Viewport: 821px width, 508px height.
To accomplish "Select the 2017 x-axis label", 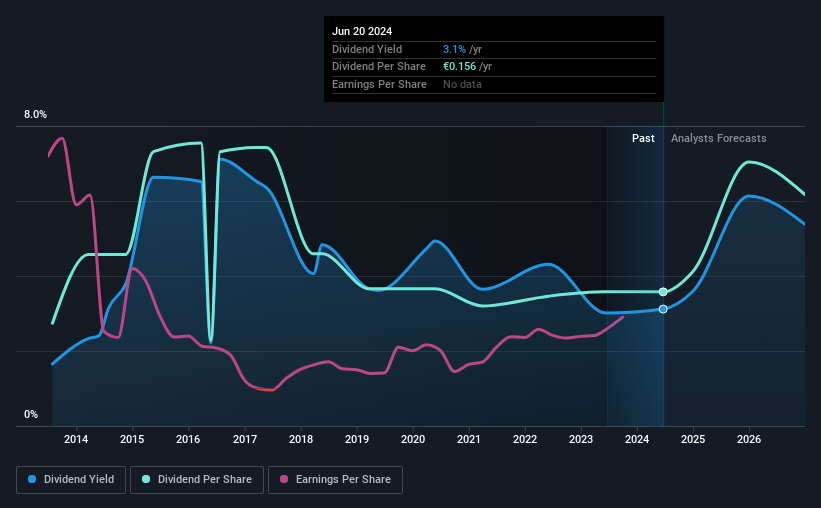I will click(245, 439).
